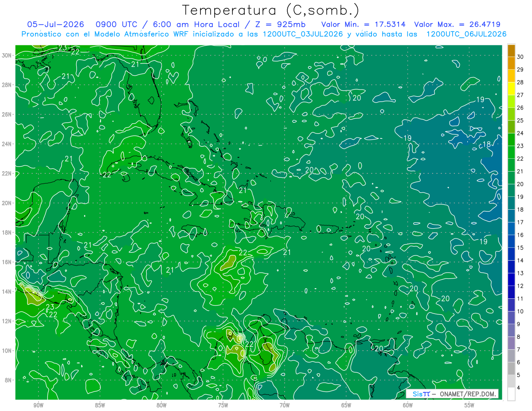Click the '60W' longitude axis label
Viewport: 532px width, 411px height.
[x=408, y=405]
